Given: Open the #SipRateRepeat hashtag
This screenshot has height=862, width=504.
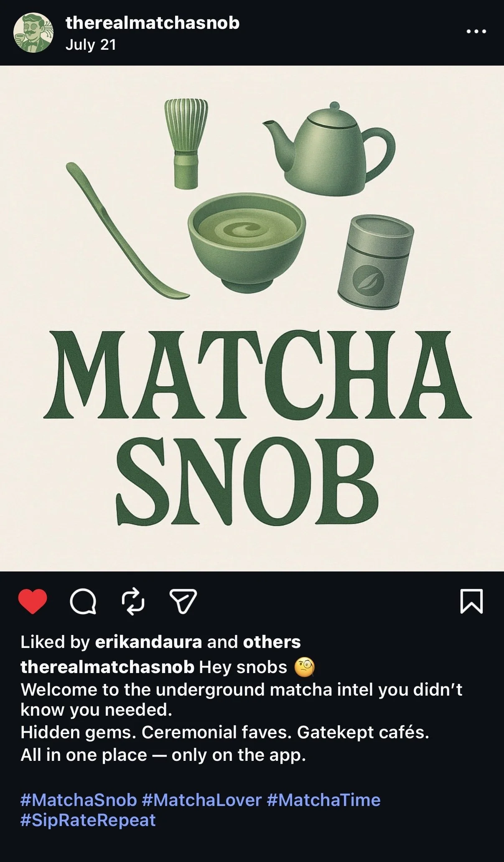Looking at the screenshot, I should point(88,820).
